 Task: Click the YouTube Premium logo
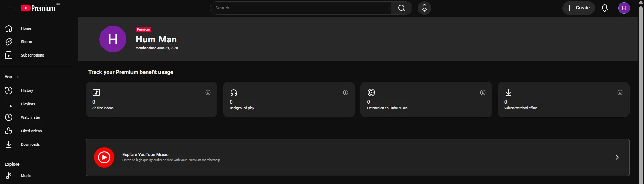click(x=38, y=8)
